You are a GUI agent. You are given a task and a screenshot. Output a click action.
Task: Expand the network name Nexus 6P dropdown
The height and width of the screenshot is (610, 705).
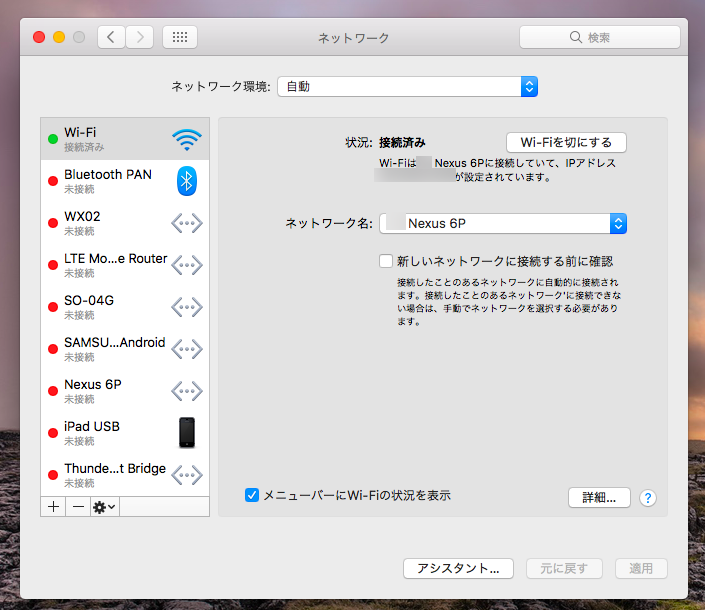503,223
